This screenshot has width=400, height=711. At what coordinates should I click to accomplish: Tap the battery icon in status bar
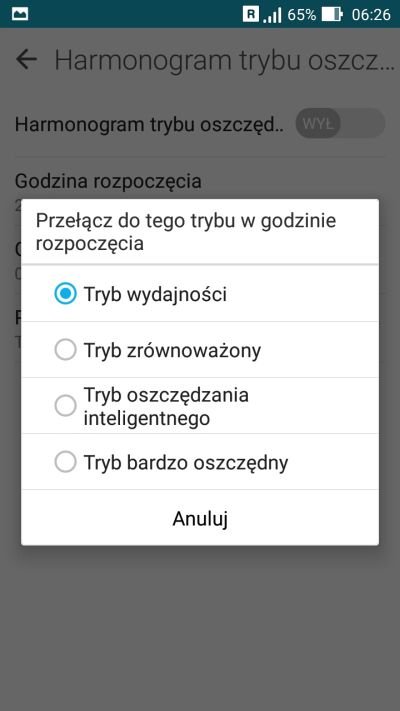[x=332, y=15]
